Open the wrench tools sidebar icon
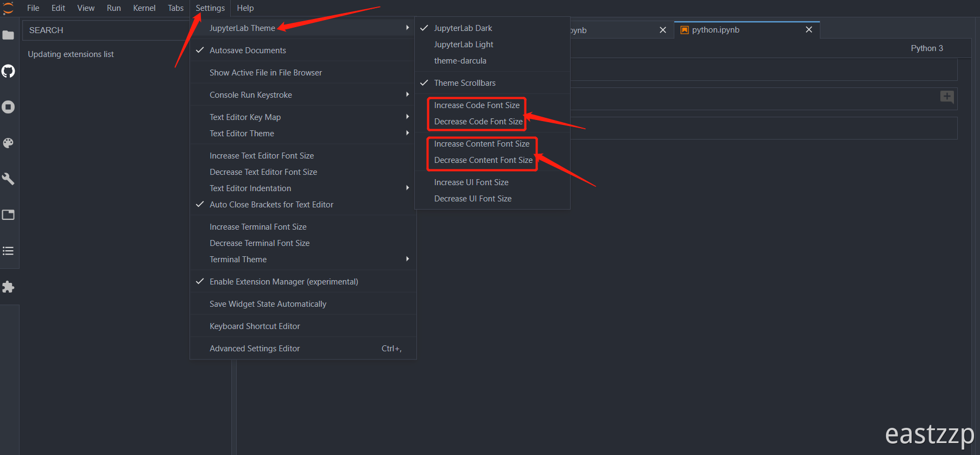This screenshot has width=980, height=455. pyautogui.click(x=8, y=179)
